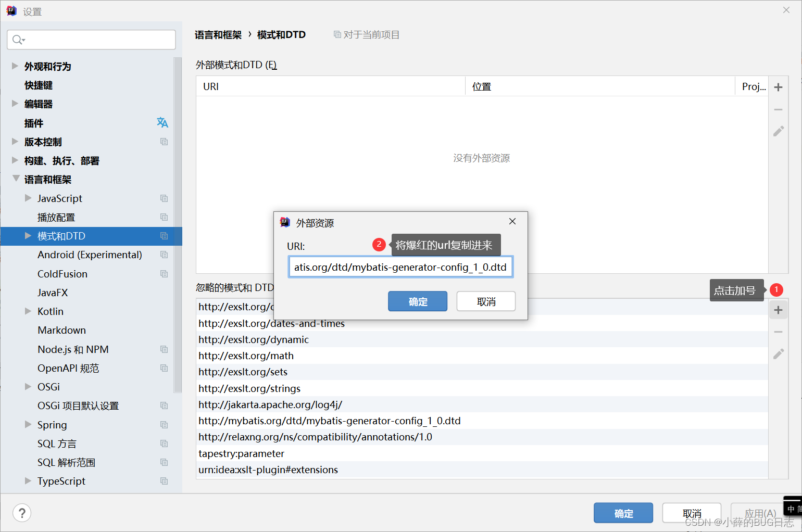802x532 pixels.
Task: Click 取消 at the bottom of the settings window
Action: (x=692, y=513)
